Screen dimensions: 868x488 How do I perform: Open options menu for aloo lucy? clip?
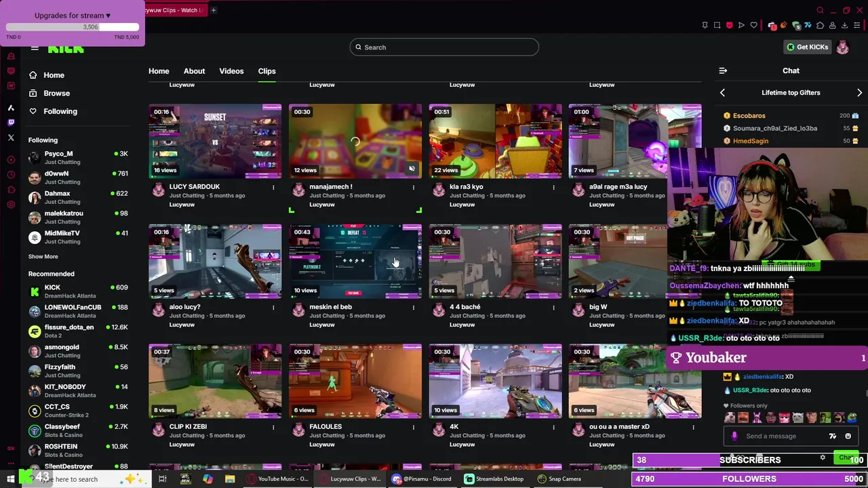point(273,307)
